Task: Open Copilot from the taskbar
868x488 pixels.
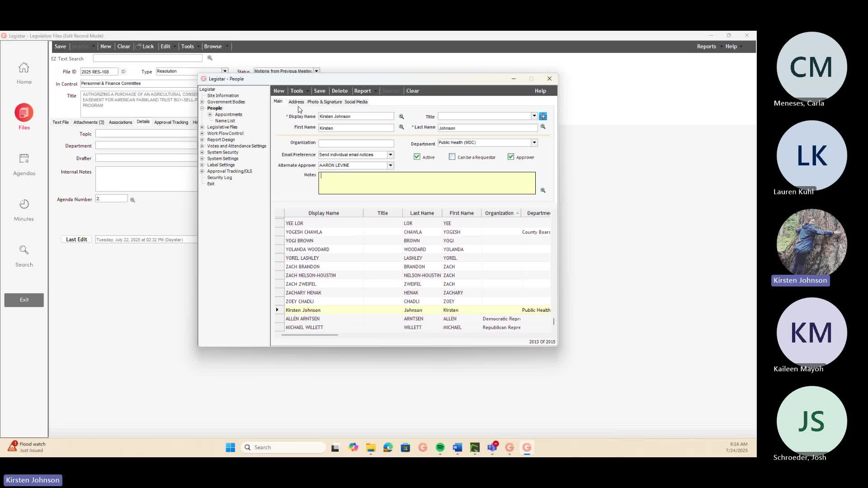Action: pyautogui.click(x=354, y=447)
